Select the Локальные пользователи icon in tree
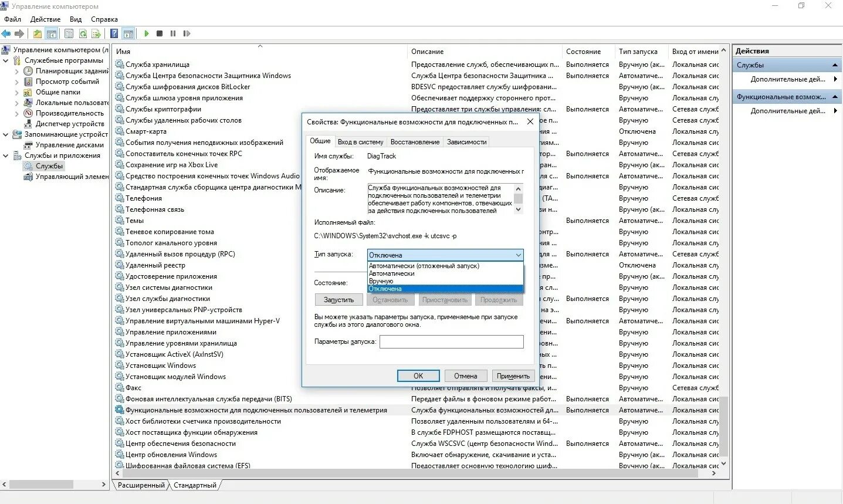Screen dimensions: 843x504 (28, 103)
